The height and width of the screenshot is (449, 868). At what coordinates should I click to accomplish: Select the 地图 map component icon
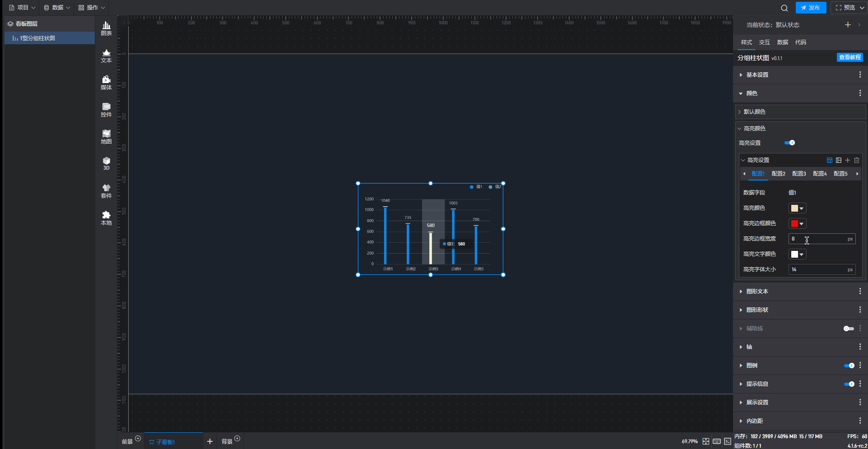106,137
